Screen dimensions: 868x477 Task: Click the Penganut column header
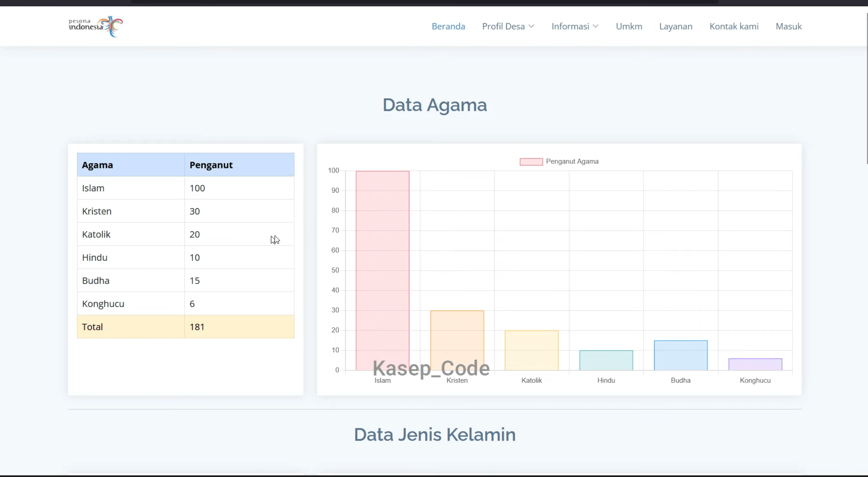(239, 165)
